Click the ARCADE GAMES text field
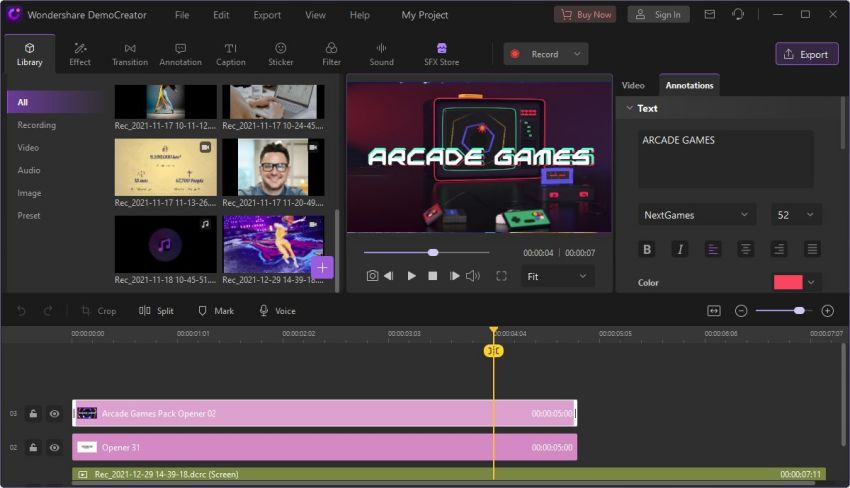 (x=726, y=159)
